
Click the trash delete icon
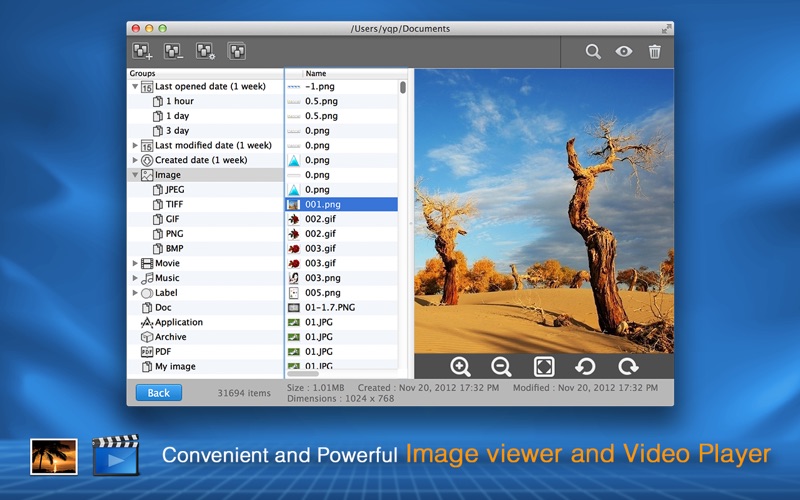[654, 52]
